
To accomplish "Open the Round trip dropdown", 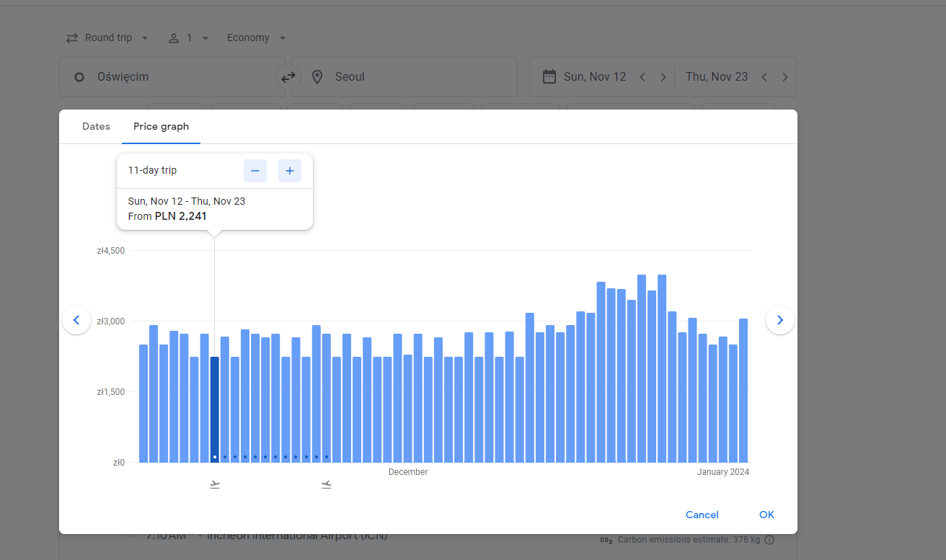I will [107, 37].
